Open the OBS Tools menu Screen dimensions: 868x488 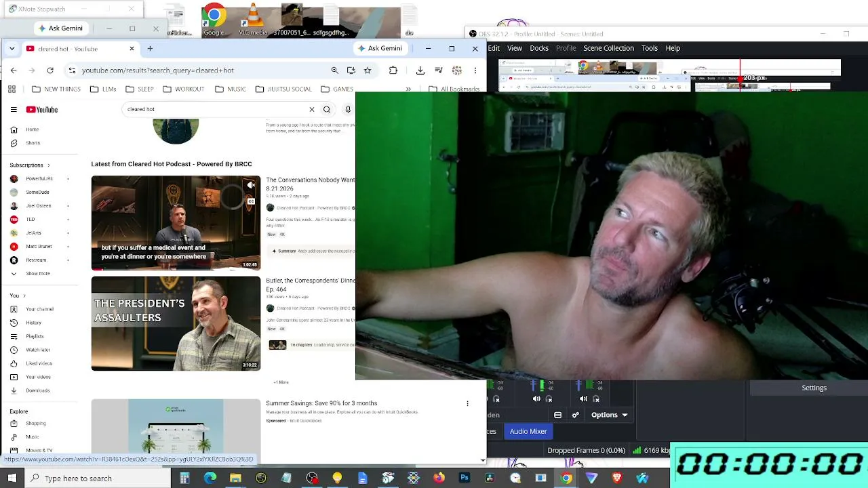tap(650, 48)
